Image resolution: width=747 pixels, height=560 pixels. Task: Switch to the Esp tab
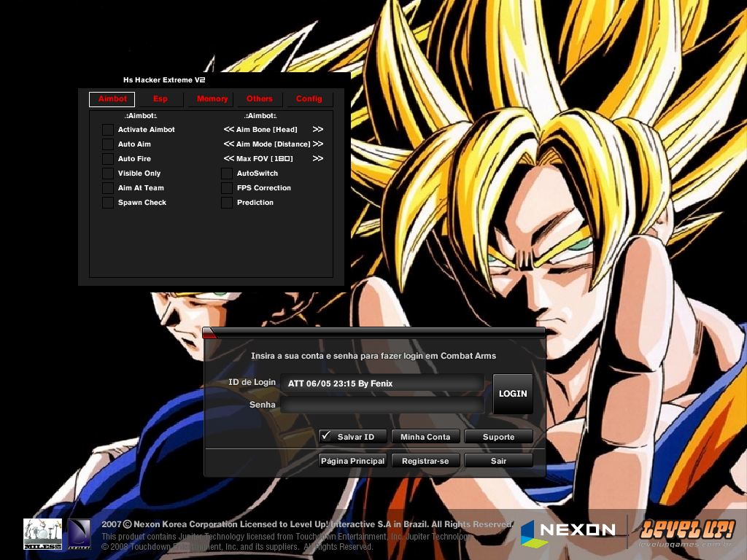(x=160, y=99)
